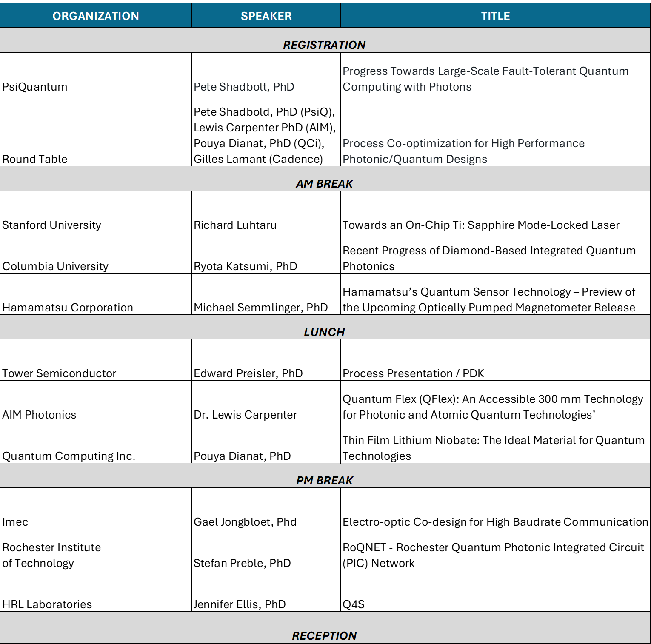Select the Gael Jongbloet, Phd cell

[x=266, y=508]
